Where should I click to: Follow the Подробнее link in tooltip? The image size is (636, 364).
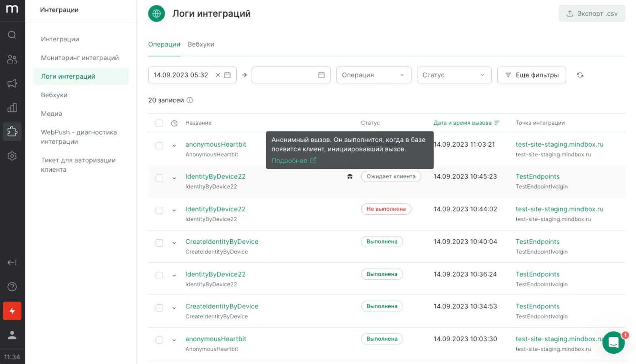(294, 161)
